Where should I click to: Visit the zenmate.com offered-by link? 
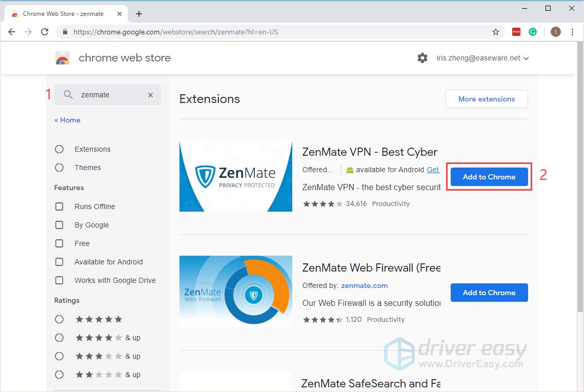point(364,285)
